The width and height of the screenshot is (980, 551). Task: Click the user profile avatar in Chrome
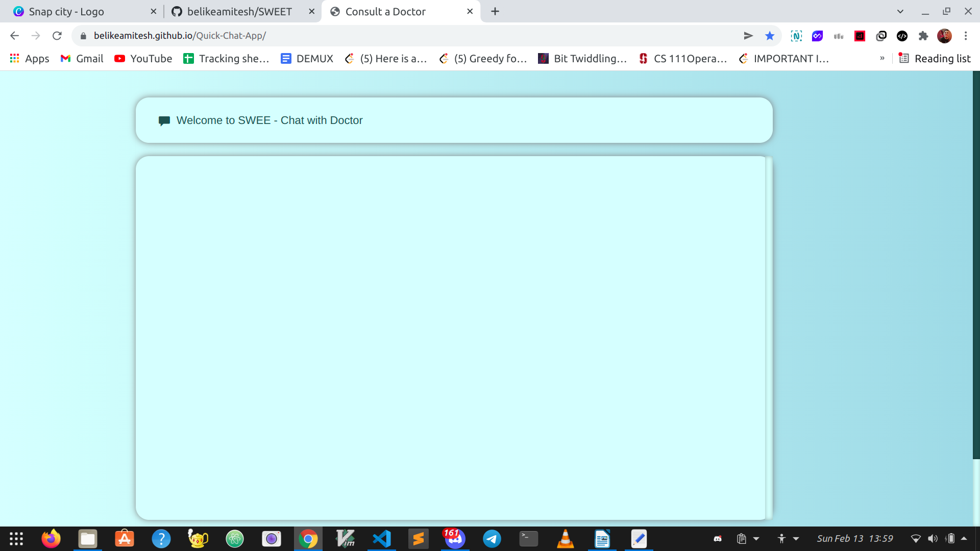944,36
